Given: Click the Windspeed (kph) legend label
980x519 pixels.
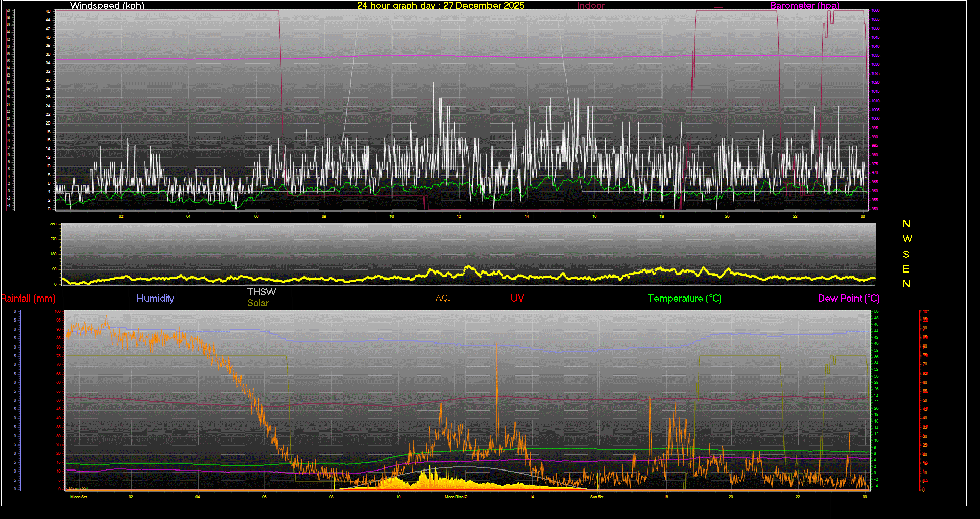Looking at the screenshot, I should click(x=107, y=6).
